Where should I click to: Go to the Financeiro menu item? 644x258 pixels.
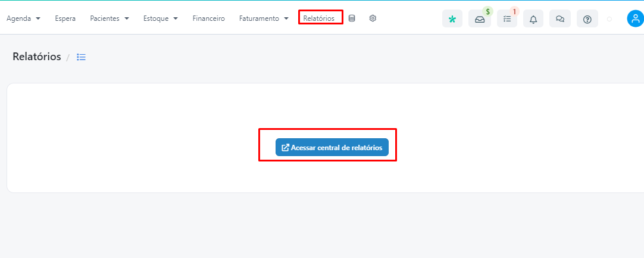[209, 18]
